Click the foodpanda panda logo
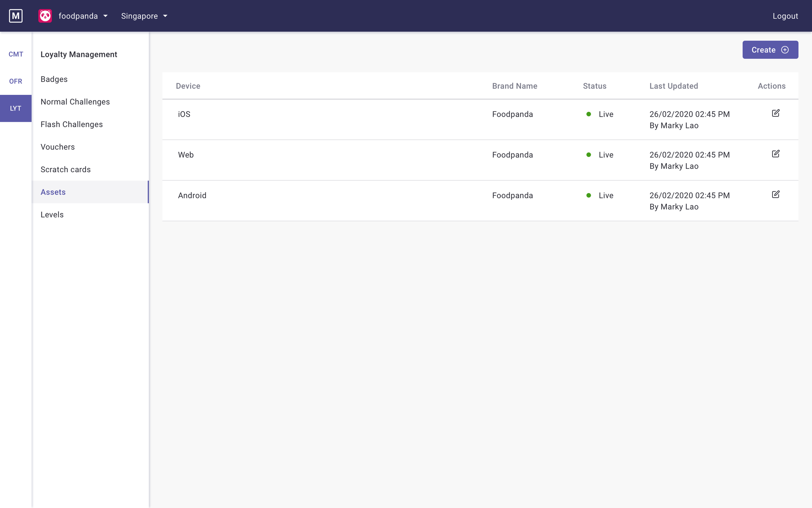This screenshot has width=812, height=508. point(45,16)
